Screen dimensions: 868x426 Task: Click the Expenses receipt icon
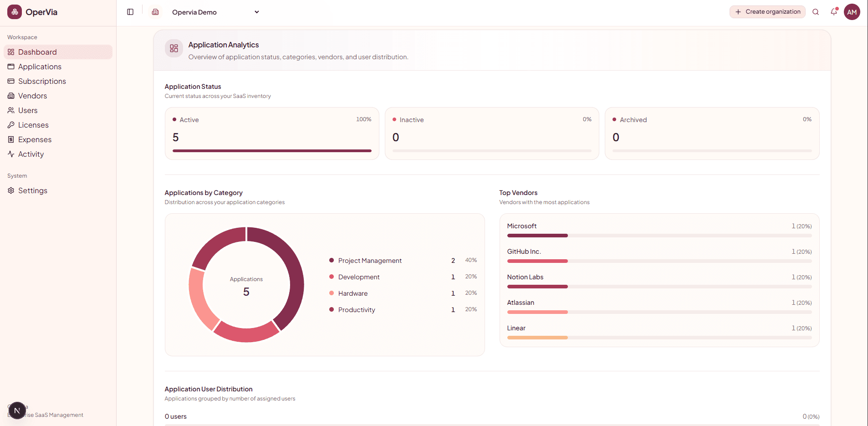pos(11,139)
